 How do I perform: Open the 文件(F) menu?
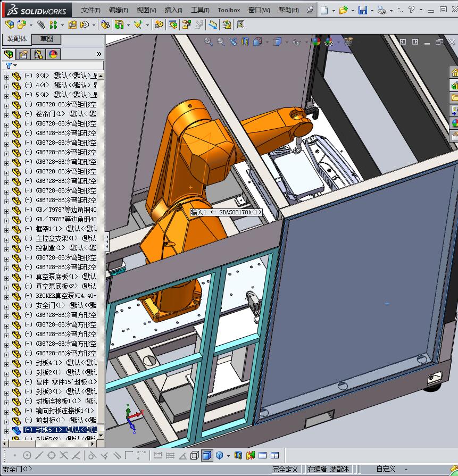tap(90, 10)
